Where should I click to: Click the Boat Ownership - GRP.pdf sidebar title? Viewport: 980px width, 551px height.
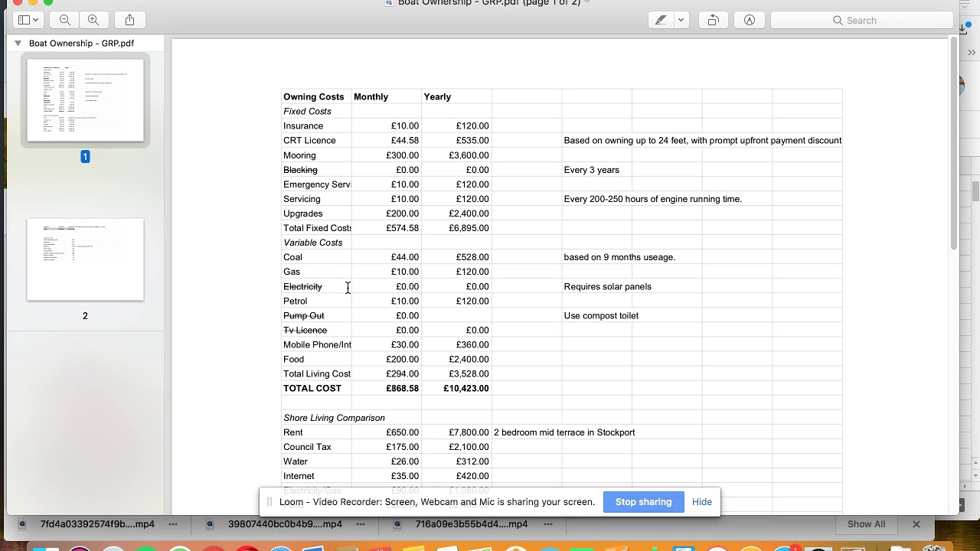tap(81, 44)
